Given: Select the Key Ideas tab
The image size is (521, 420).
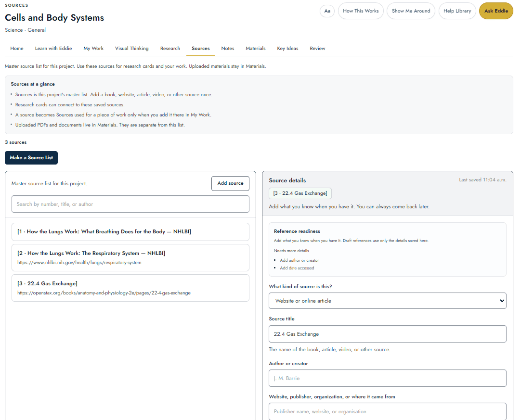Looking at the screenshot, I should coord(287,49).
